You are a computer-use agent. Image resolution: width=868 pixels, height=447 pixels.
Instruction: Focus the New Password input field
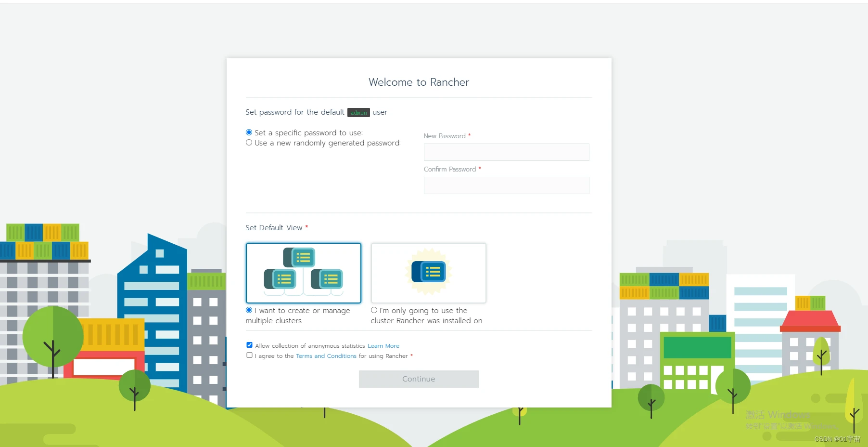point(506,152)
